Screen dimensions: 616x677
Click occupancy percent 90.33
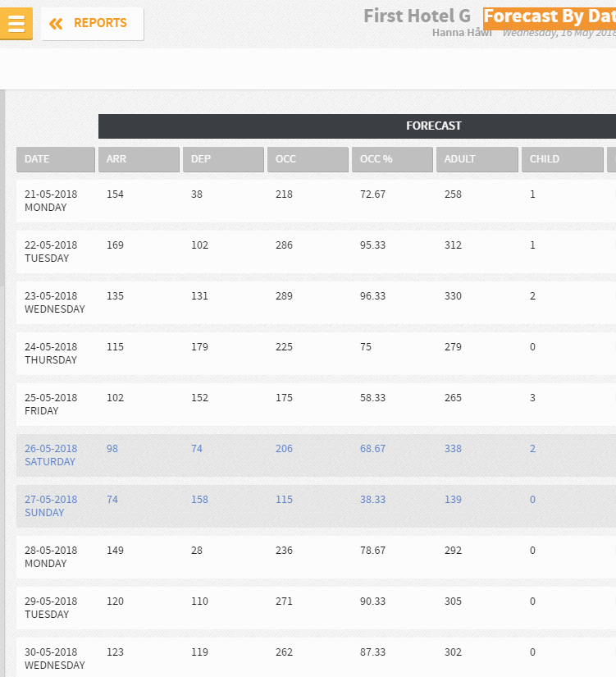pos(373,602)
